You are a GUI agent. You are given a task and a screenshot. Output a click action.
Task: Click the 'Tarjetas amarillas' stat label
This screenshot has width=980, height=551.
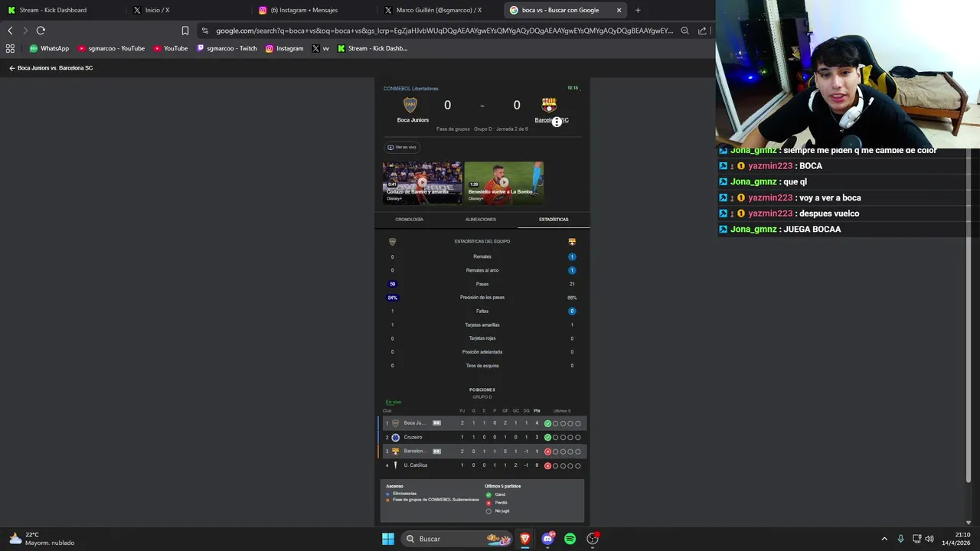482,325
